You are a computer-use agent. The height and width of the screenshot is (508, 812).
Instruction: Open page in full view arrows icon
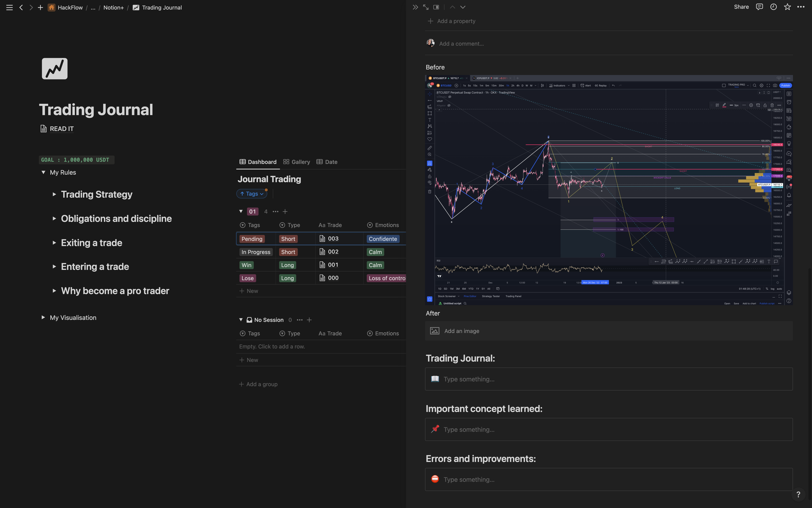tap(426, 7)
